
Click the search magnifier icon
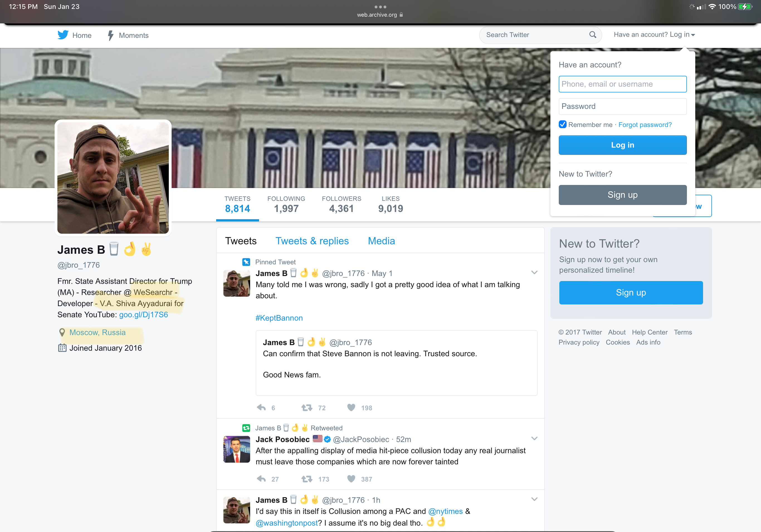(593, 35)
